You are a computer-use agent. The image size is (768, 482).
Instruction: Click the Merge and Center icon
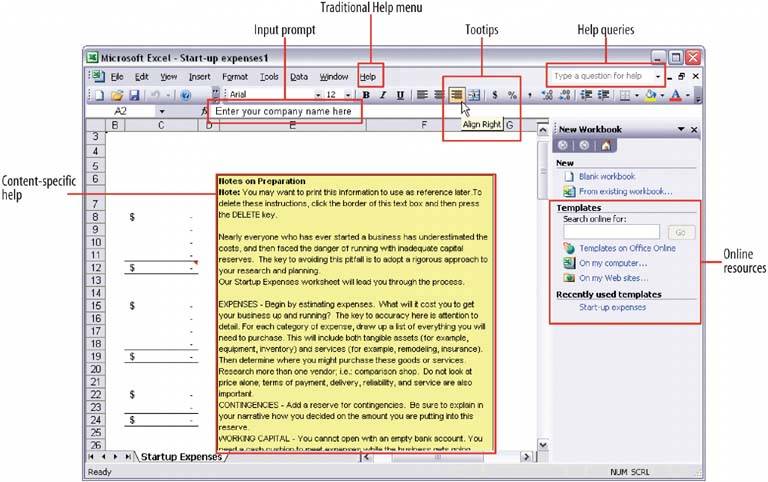[474, 95]
